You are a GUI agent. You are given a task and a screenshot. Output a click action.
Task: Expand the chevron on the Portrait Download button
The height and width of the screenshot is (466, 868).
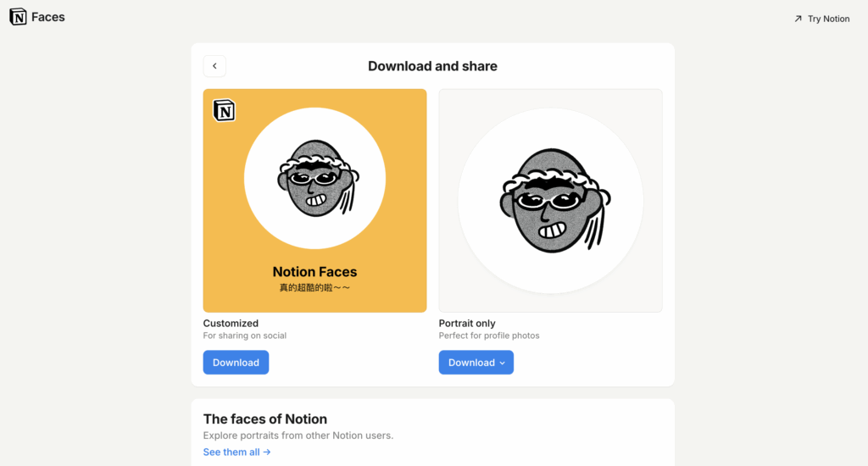point(502,363)
